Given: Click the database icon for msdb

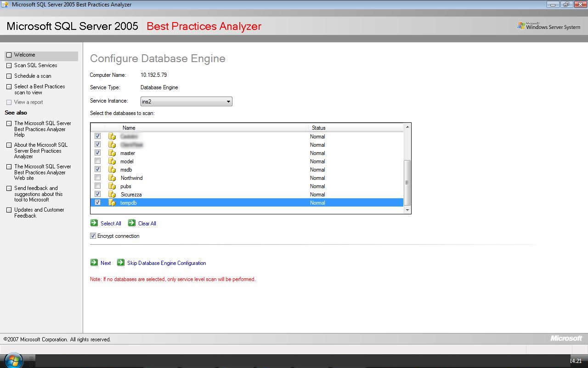Looking at the screenshot, I should (112, 169).
